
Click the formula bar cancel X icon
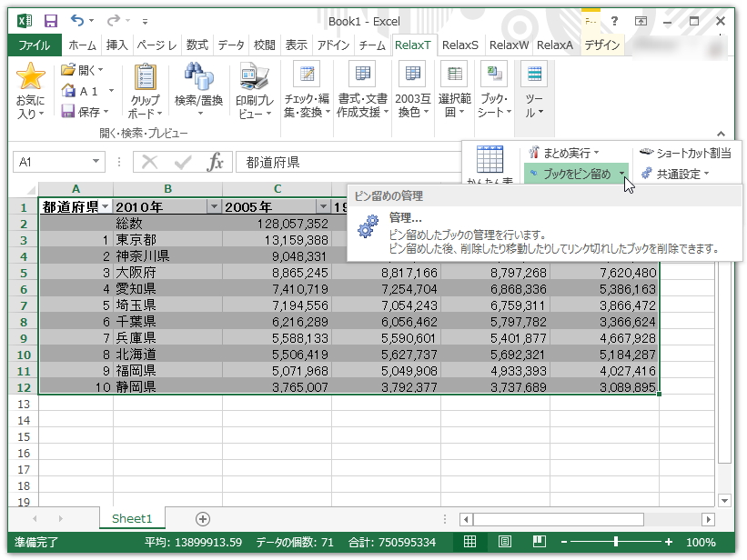point(149,163)
